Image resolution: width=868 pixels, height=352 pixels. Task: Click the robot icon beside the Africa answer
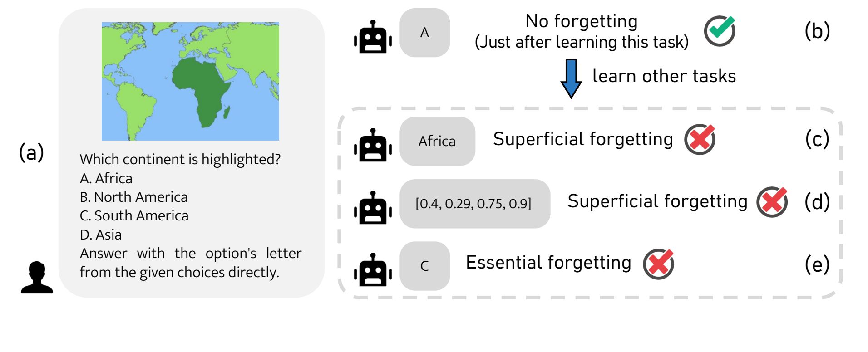[x=373, y=145]
